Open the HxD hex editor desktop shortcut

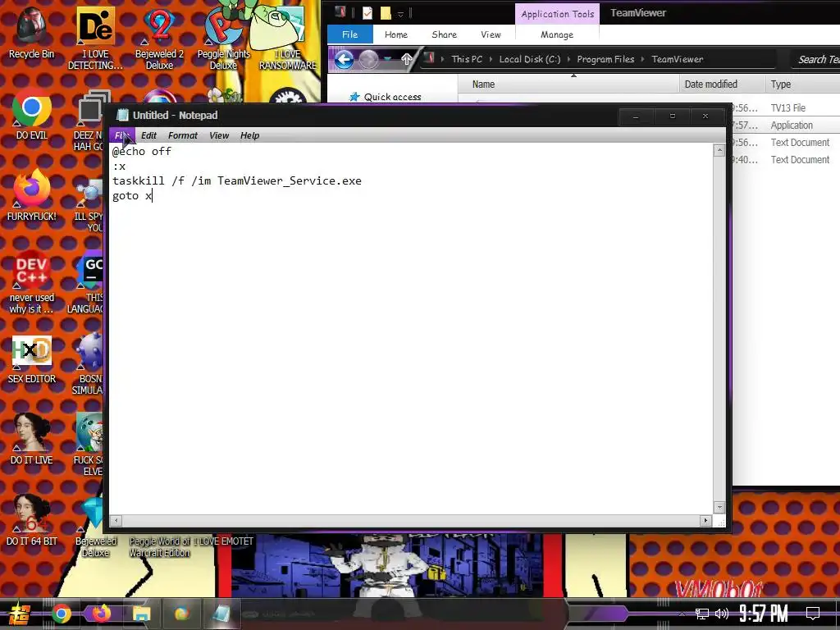32,359
